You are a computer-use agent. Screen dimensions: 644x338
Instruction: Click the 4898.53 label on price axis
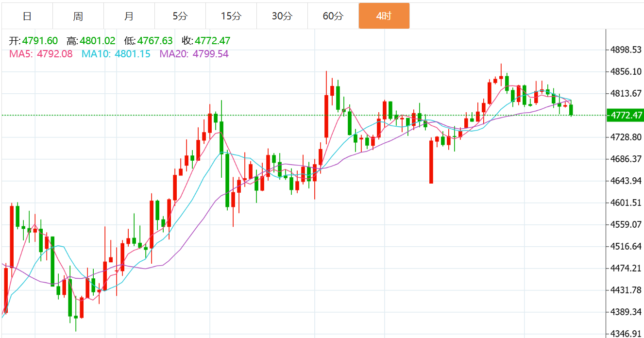click(x=626, y=50)
